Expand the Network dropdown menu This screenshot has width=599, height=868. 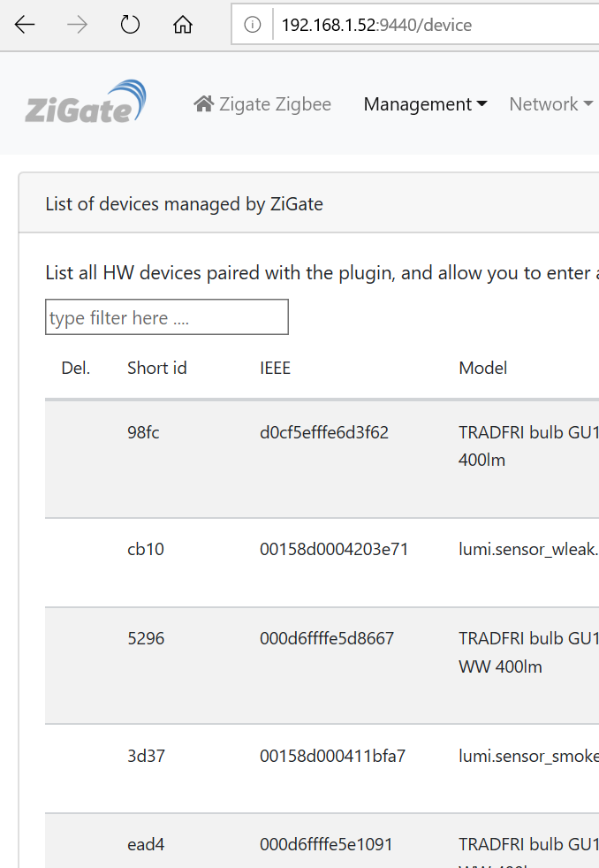point(551,104)
